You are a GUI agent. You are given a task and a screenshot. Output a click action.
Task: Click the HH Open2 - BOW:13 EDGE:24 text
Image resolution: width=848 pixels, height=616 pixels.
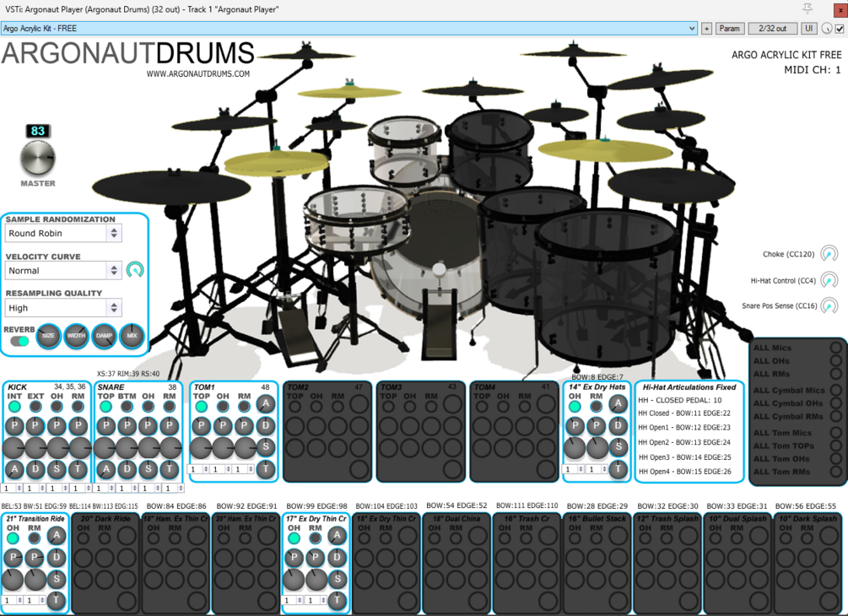(684, 442)
